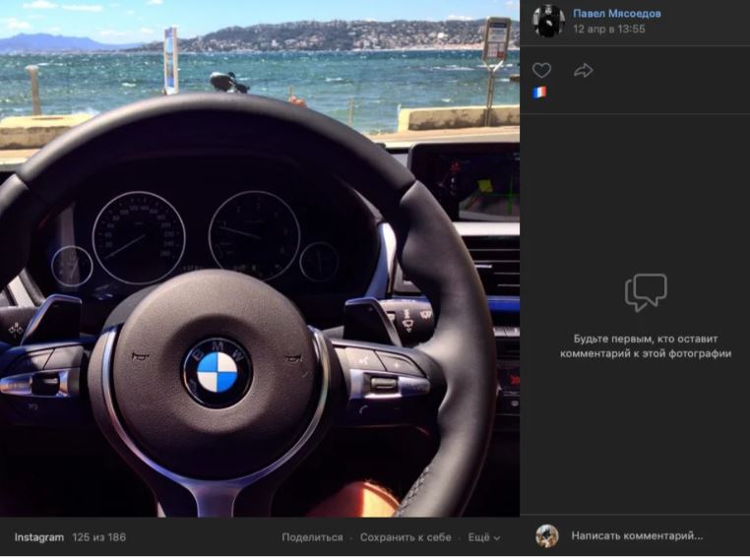Image resolution: width=750 pixels, height=560 pixels.
Task: Open Павел Мясоедов's profile avatar
Action: coord(548,21)
